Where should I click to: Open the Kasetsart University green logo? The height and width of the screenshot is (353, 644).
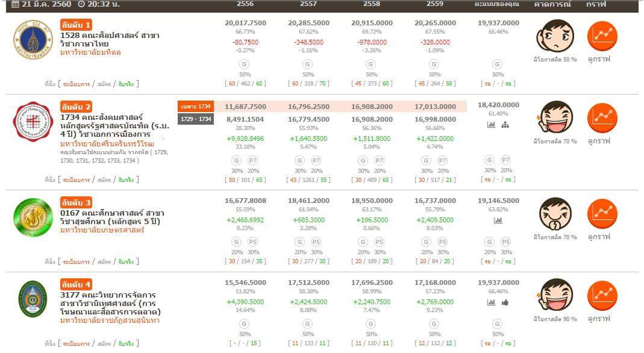coord(33,217)
